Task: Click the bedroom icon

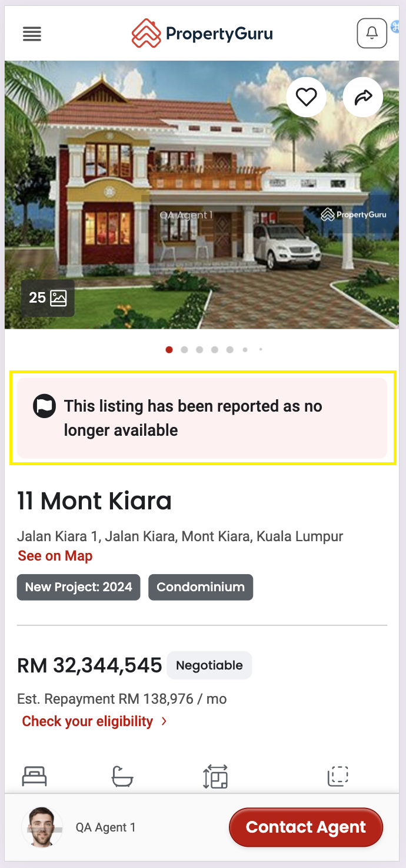Action: 35,776
